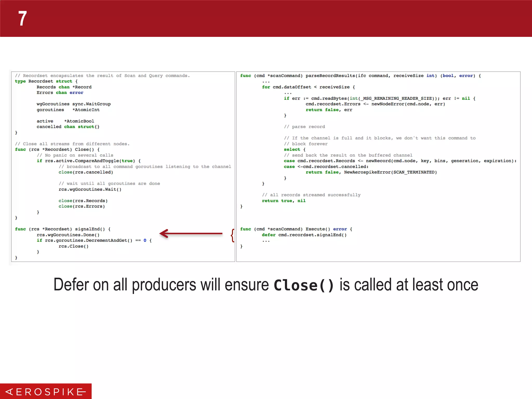Click the slide number 7
Image resolution: width=532 pixels, height=399 pixels.
point(23,18)
